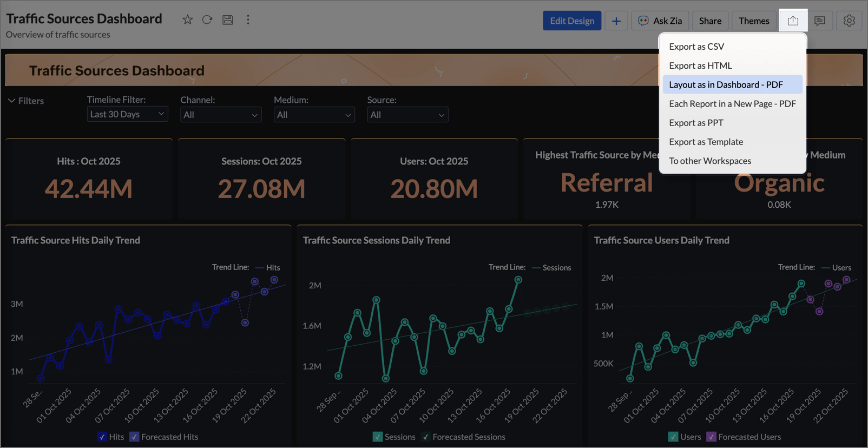Select Export as CSV

pos(696,47)
